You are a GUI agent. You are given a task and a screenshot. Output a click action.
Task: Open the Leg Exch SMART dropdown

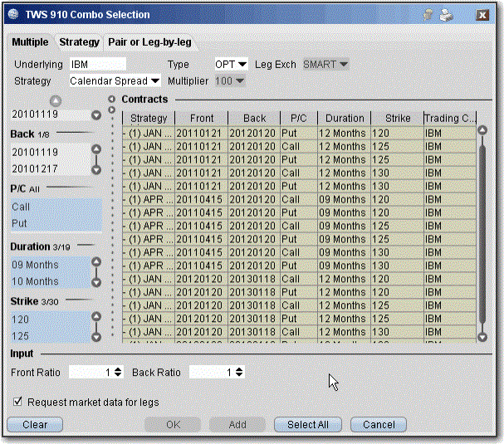tap(325, 64)
